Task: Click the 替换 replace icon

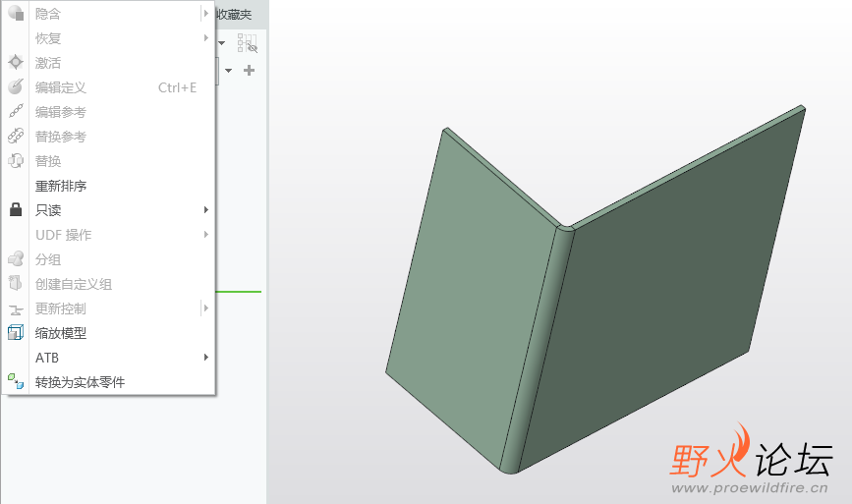Action: 16,161
